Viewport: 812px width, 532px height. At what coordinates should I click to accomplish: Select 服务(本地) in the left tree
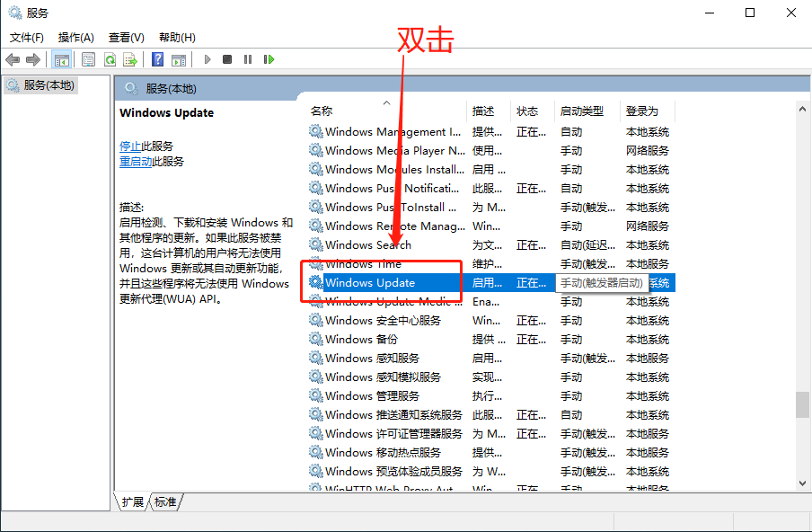coord(41,85)
